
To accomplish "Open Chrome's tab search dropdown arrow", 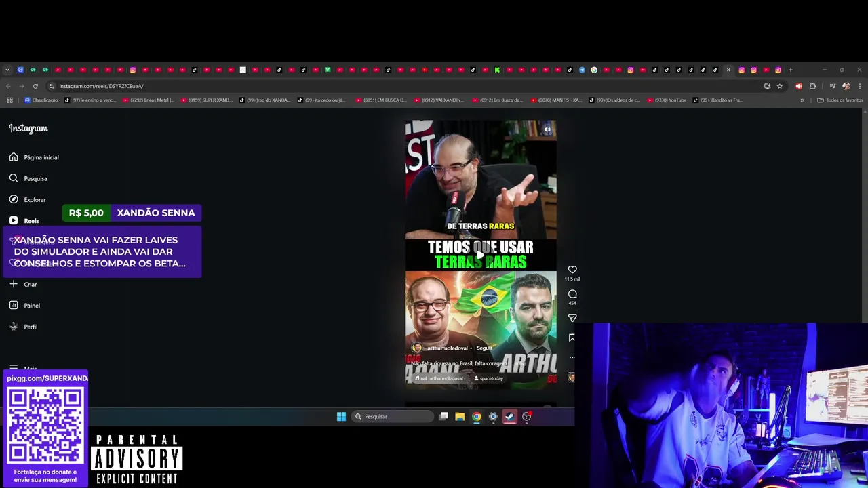I will 7,70.
